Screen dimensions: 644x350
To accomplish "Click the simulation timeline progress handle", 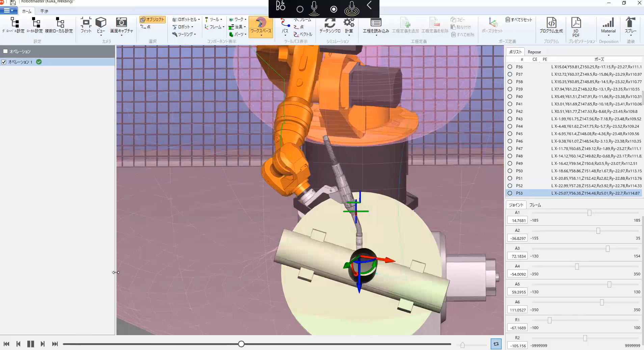I will point(241,344).
